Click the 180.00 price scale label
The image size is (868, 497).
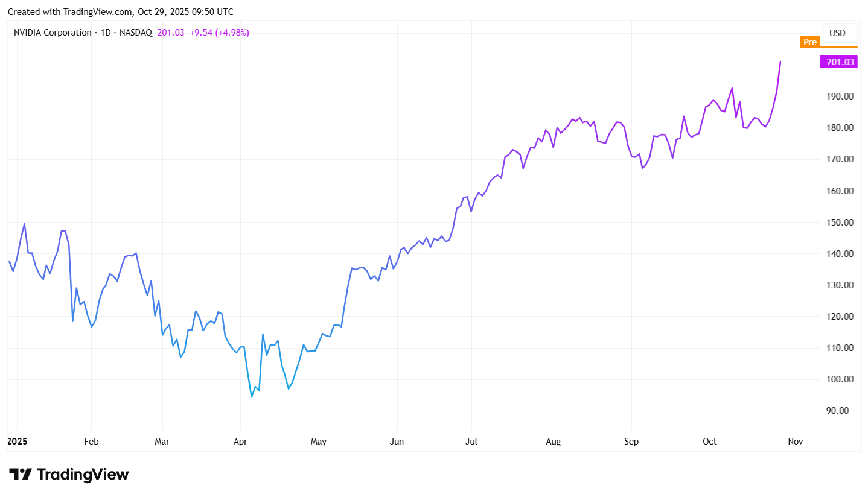click(838, 128)
